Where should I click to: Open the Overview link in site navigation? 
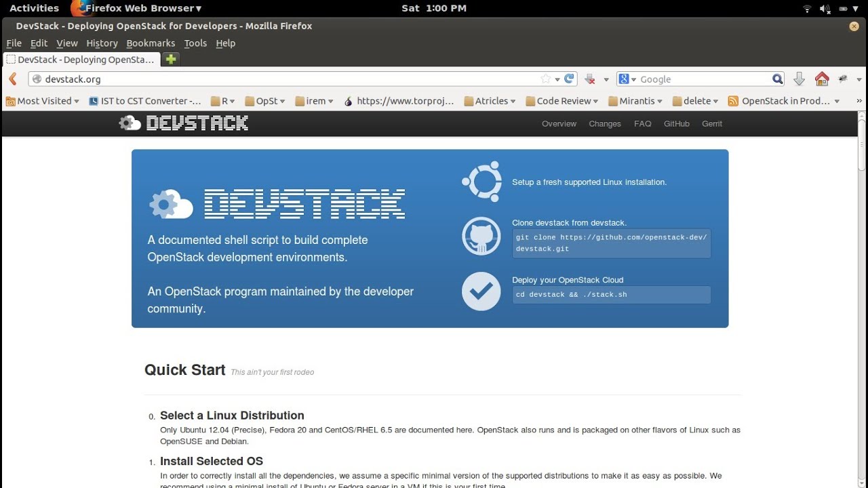click(559, 123)
